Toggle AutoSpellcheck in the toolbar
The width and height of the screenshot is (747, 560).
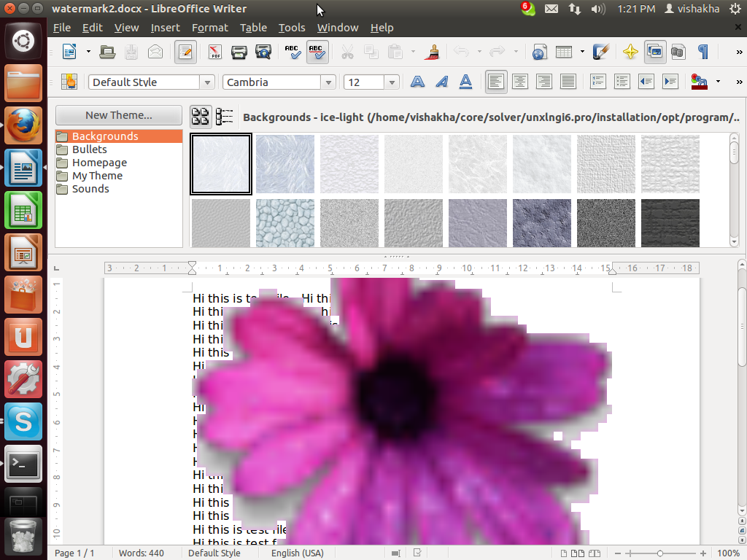317,52
